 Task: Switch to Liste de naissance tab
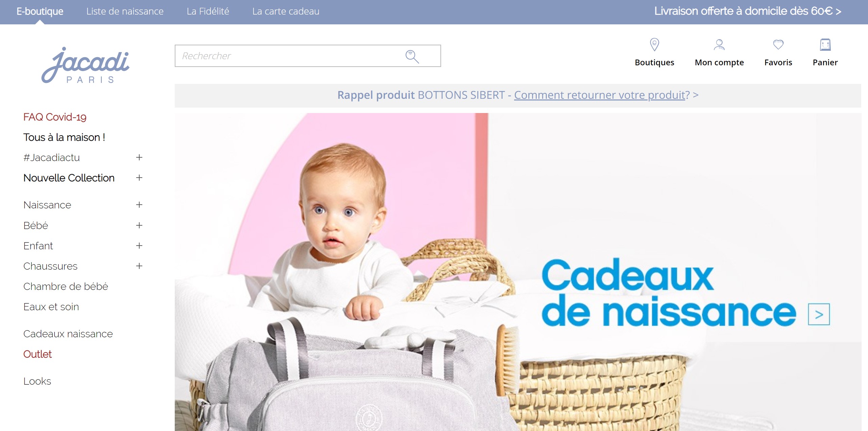[x=125, y=11]
